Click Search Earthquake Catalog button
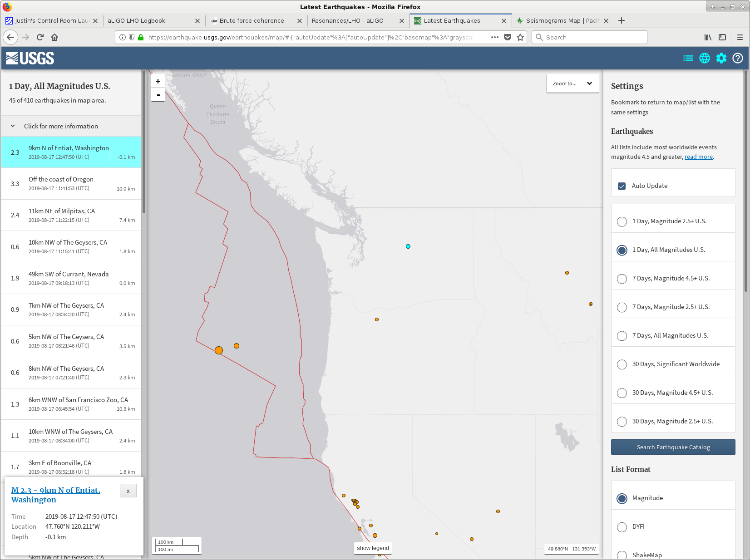The image size is (750, 560). tap(673, 447)
